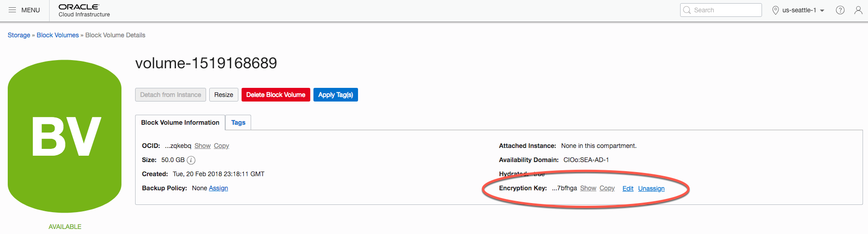Screen dimensions: 868x234
Task: Open the user profile icon
Action: [x=858, y=10]
